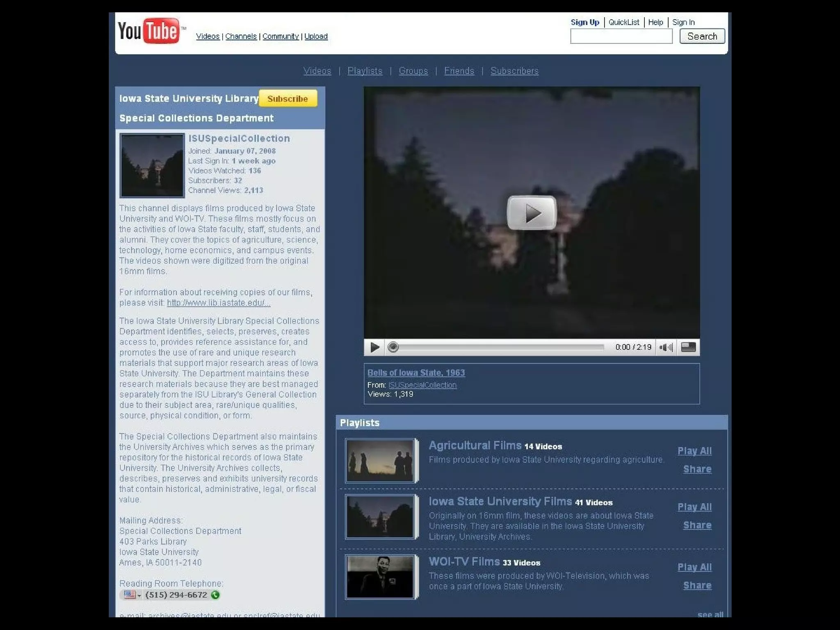Viewport: 840px width, 630px height.
Task: Focus the search text field
Action: point(621,37)
